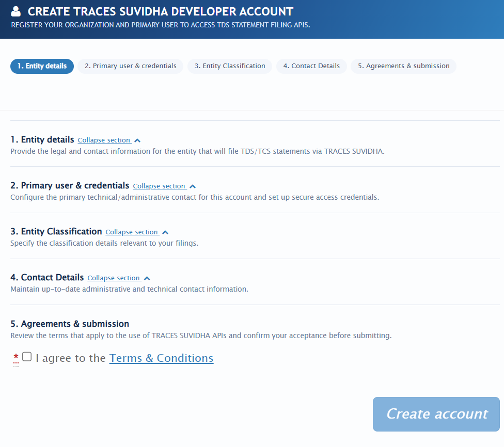Click the chevron beside Entity details collapse link
This screenshot has width=504, height=447.
pos(137,139)
